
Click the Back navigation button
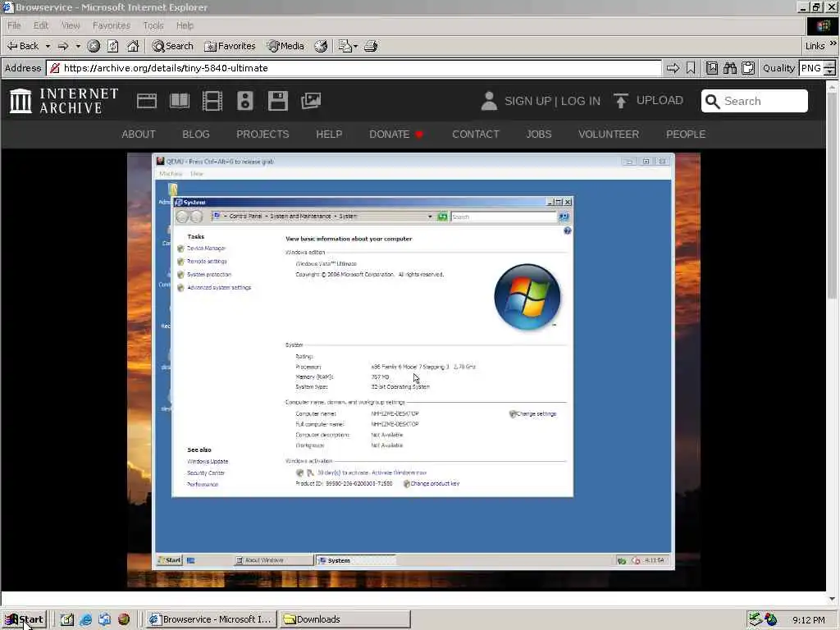click(x=23, y=46)
